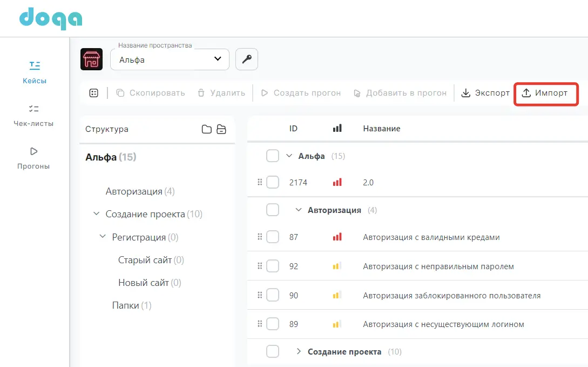Click the bar chart icon in ID column header
This screenshot has height=367, width=588.
coord(337,128)
